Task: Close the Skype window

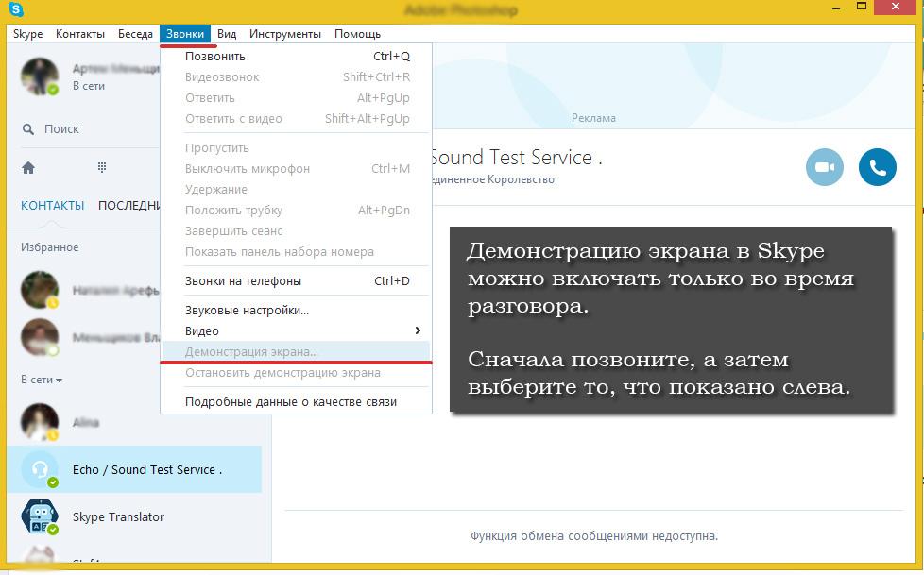Action: pyautogui.click(x=895, y=7)
